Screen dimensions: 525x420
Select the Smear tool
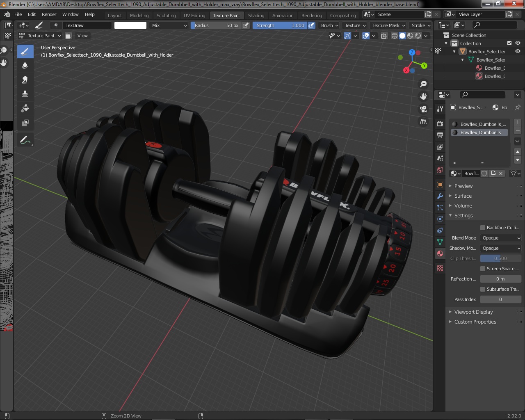click(25, 80)
